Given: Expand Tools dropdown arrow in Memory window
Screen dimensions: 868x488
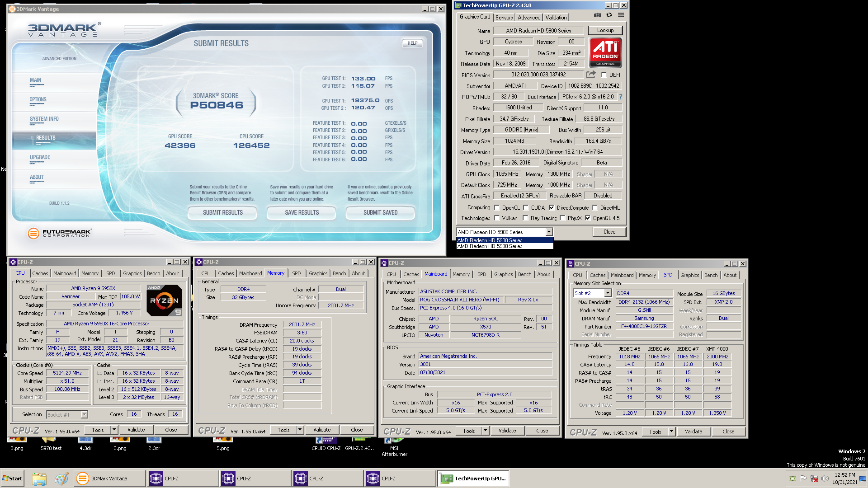Looking at the screenshot, I should (300, 430).
